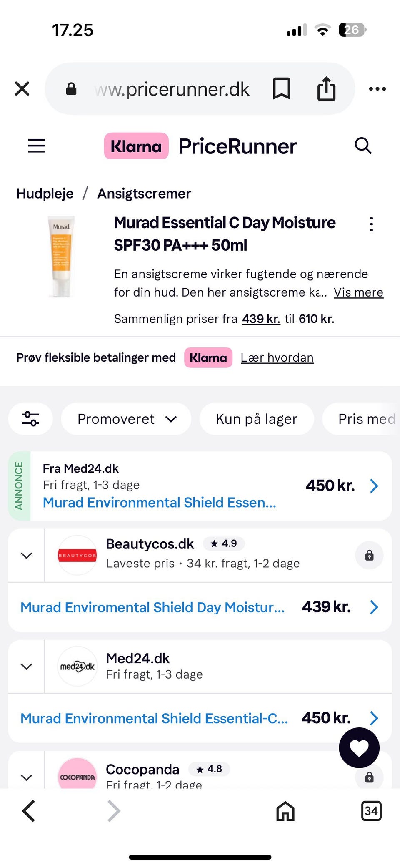The width and height of the screenshot is (400, 868).
Task: Open the Ansigtscremer breadcrumb category
Action: (x=144, y=194)
